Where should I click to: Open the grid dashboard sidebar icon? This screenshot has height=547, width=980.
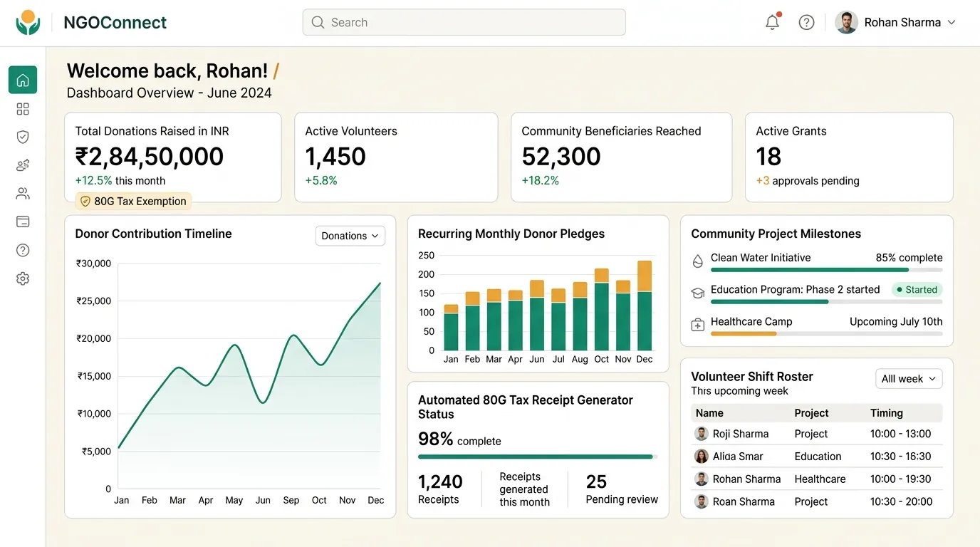pyautogui.click(x=23, y=109)
